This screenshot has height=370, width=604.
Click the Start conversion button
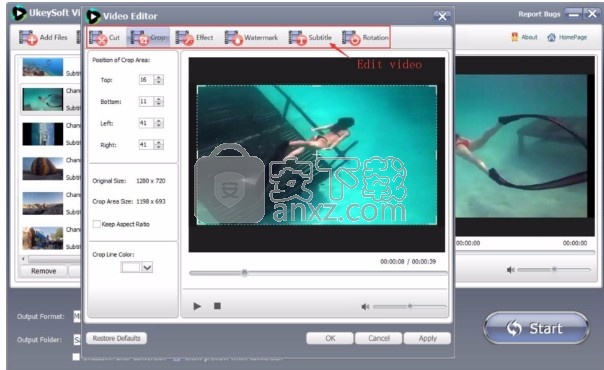click(x=536, y=328)
